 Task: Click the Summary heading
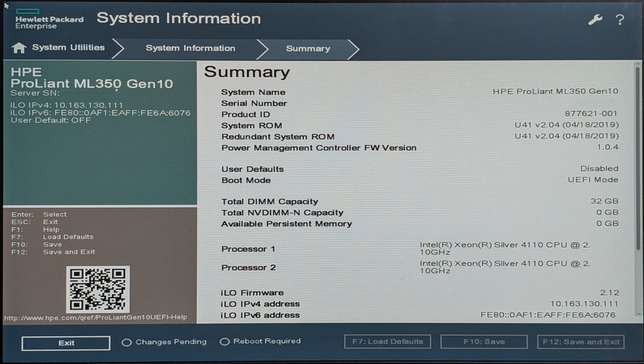247,72
